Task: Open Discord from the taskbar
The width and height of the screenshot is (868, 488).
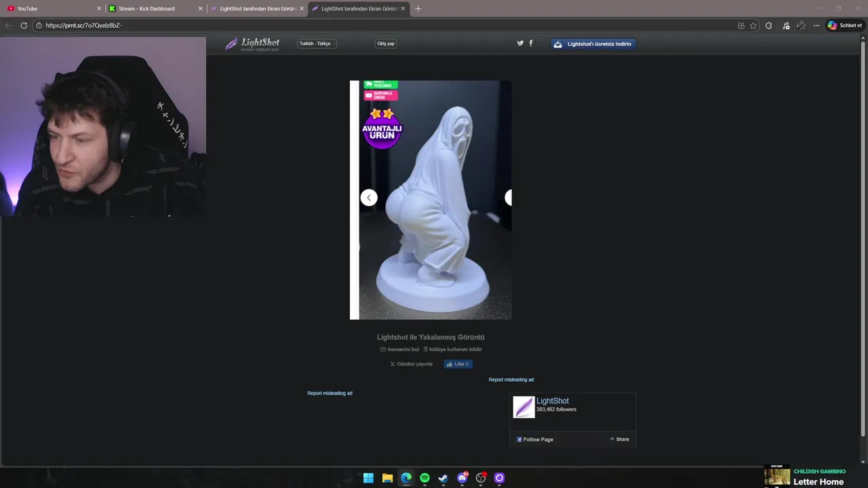Action: 462,478
